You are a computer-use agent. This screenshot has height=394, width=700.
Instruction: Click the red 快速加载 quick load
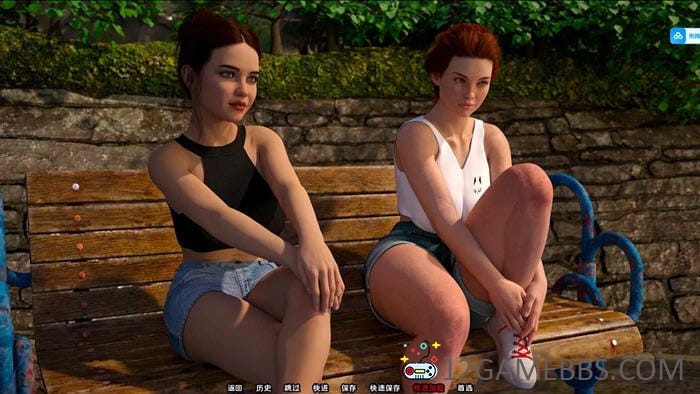click(x=429, y=388)
